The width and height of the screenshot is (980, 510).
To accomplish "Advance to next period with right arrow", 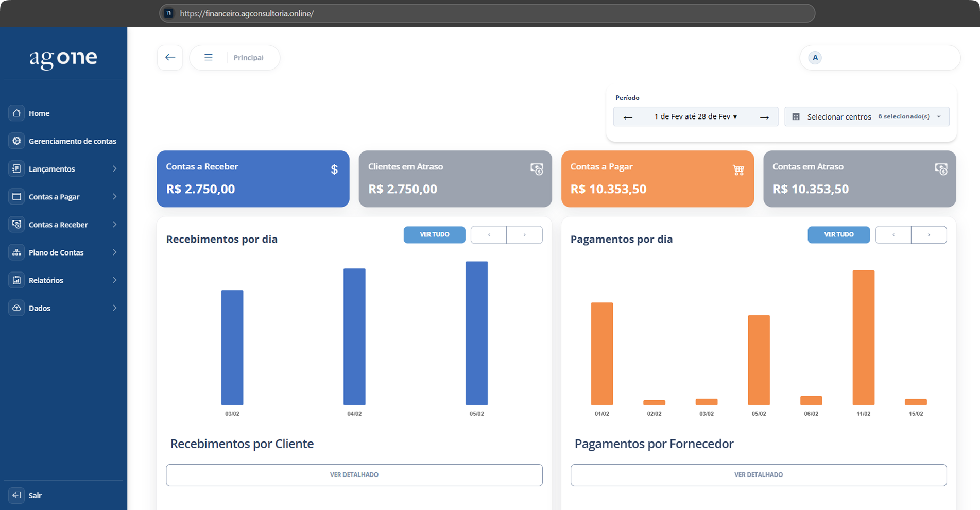I will tap(764, 117).
